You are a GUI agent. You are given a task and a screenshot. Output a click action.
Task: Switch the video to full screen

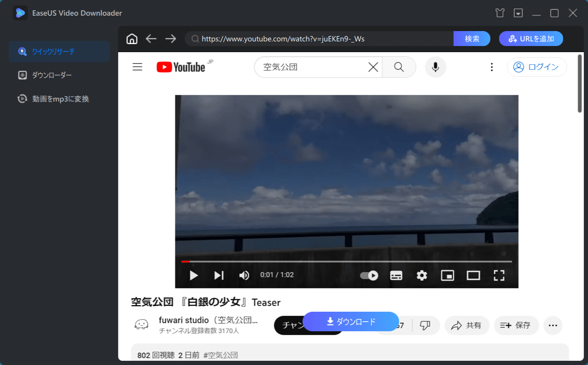[x=499, y=275]
